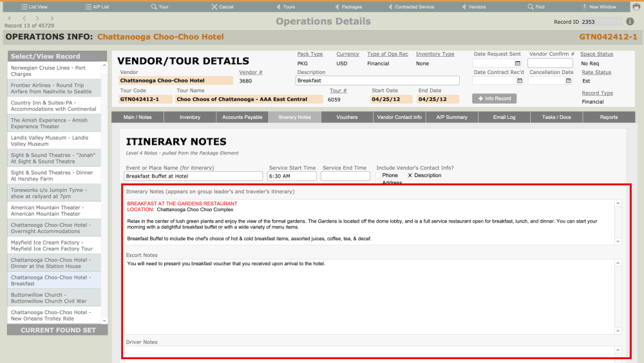
Task: Open the Accounts Payable tab
Action: tap(242, 117)
